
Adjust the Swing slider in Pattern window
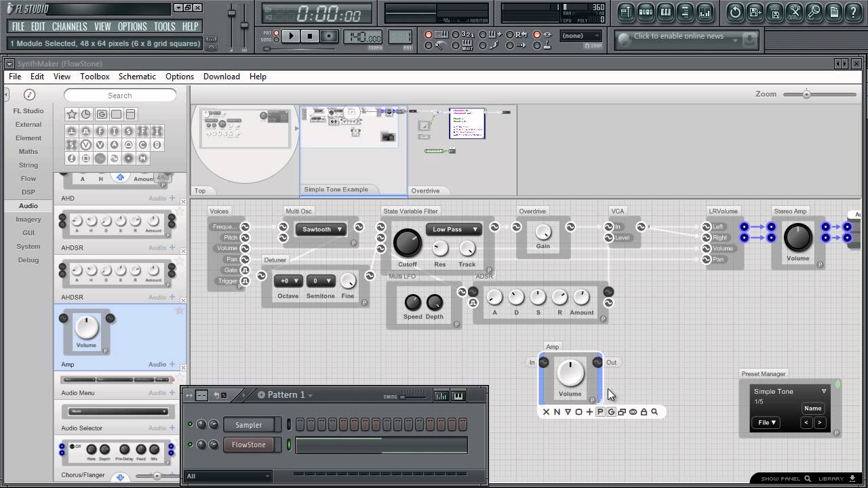tap(403, 396)
